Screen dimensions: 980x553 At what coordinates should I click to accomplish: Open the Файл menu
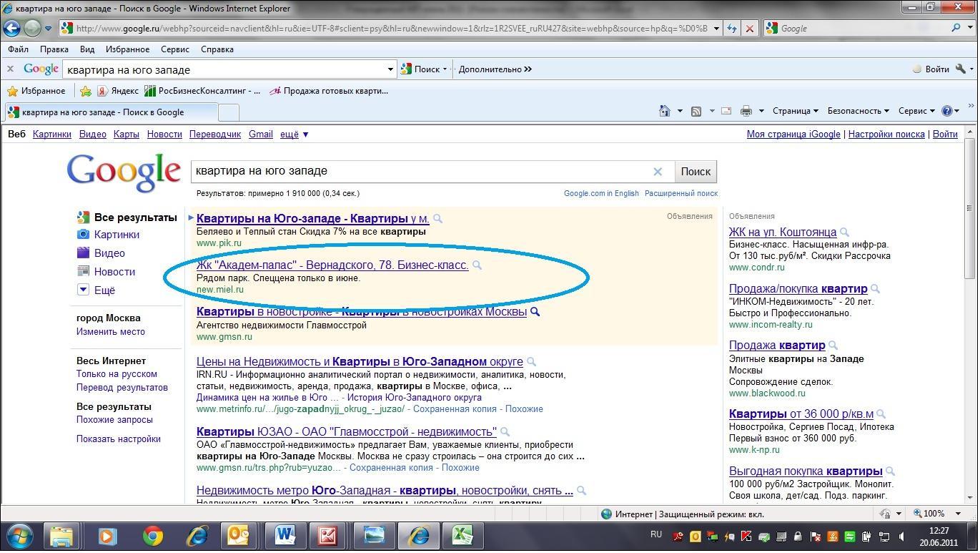(19, 49)
